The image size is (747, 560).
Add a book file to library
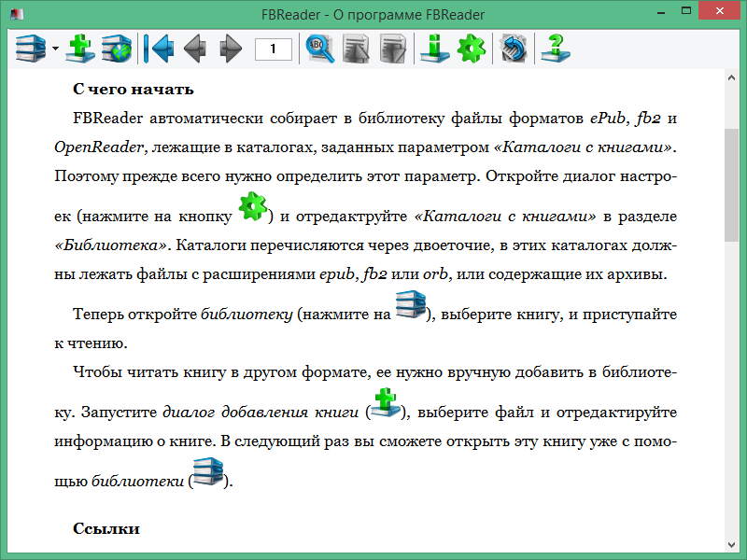79,49
